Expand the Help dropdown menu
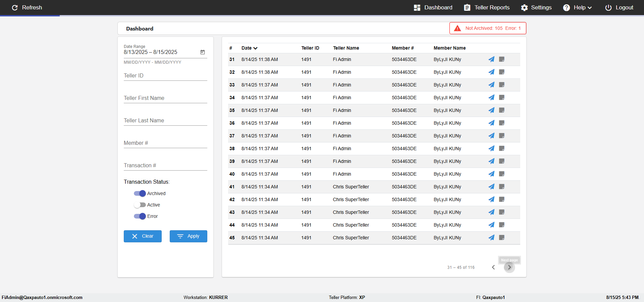Image resolution: width=644 pixels, height=302 pixels. coord(577,7)
